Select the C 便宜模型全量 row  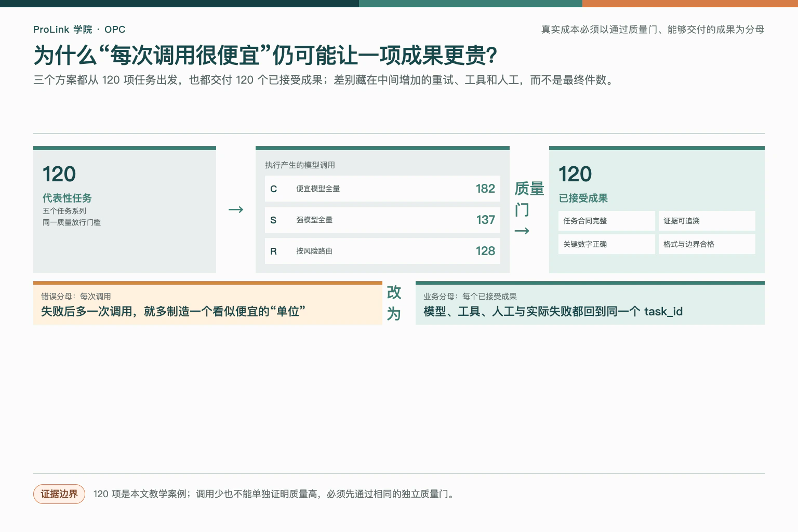tap(382, 189)
